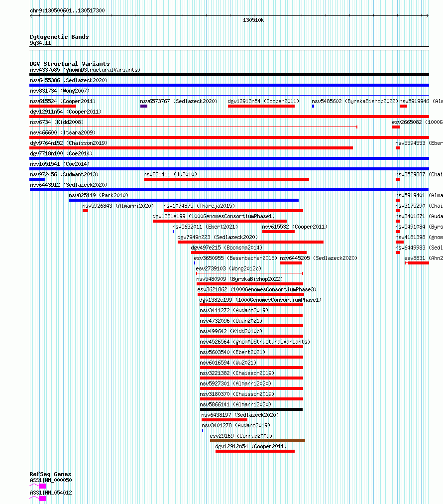Select the nsv499642 Kidd2010b label
Viewport: 443px width, 504px height.
pos(231,331)
